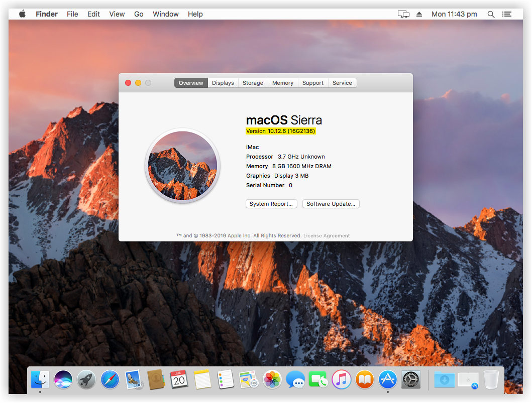
Task: Open the File menu
Action: [x=73, y=14]
